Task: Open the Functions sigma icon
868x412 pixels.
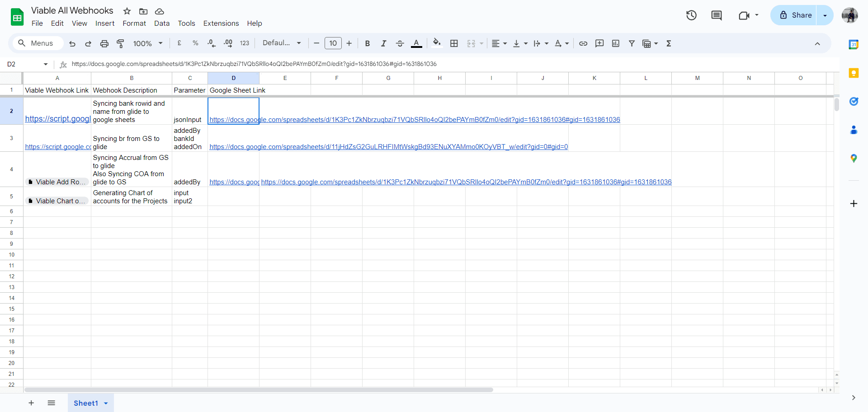Action: click(669, 43)
